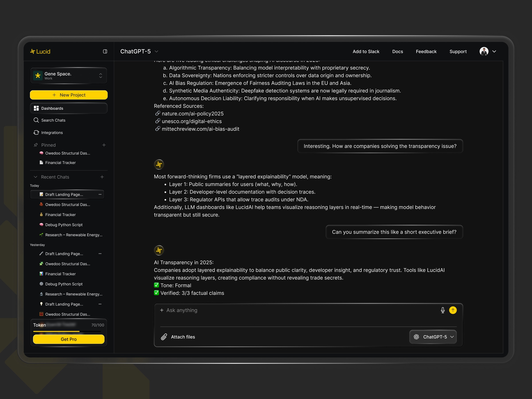The width and height of the screenshot is (532, 399).
Task: Open the user profile menu chevron
Action: pos(494,51)
